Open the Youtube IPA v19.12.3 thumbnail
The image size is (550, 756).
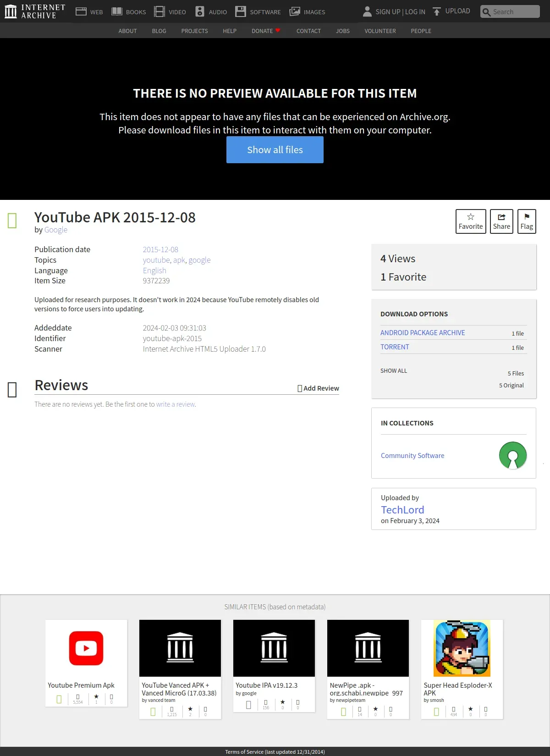click(x=274, y=648)
